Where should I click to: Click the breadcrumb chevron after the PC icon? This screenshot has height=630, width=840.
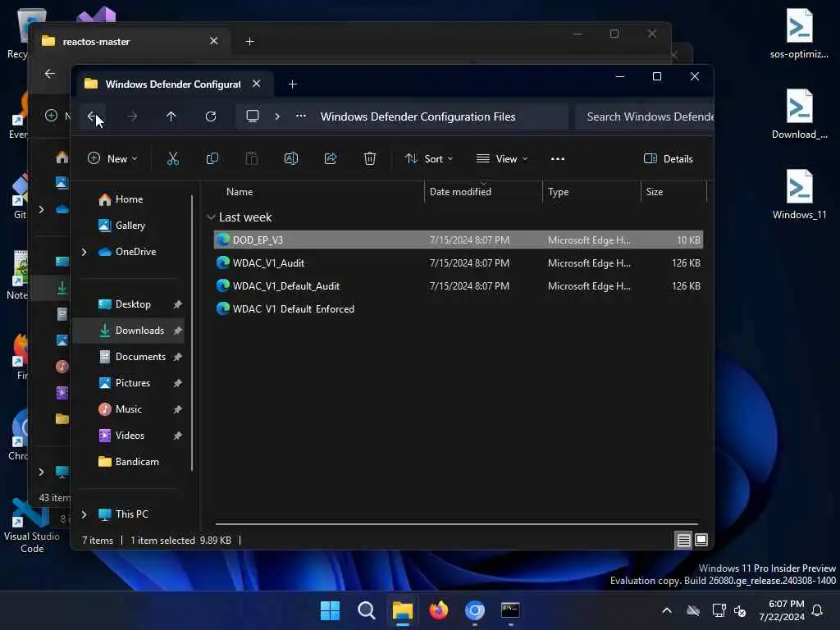pos(277,116)
